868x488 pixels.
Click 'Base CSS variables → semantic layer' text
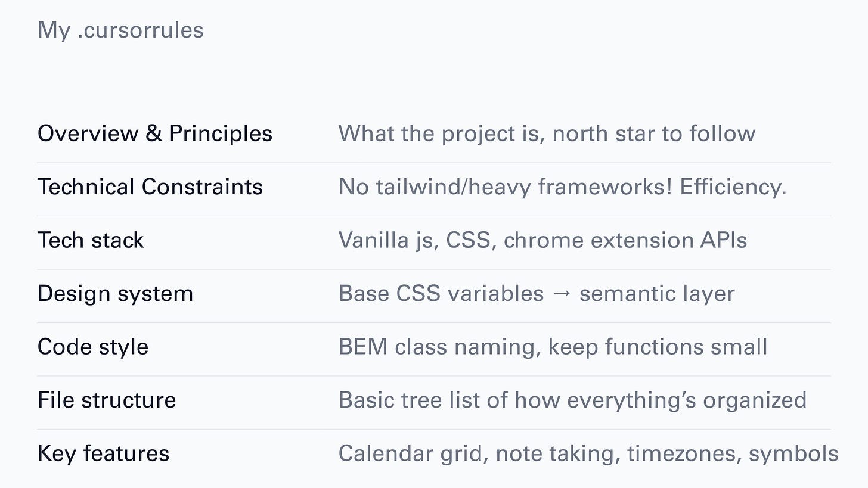537,294
